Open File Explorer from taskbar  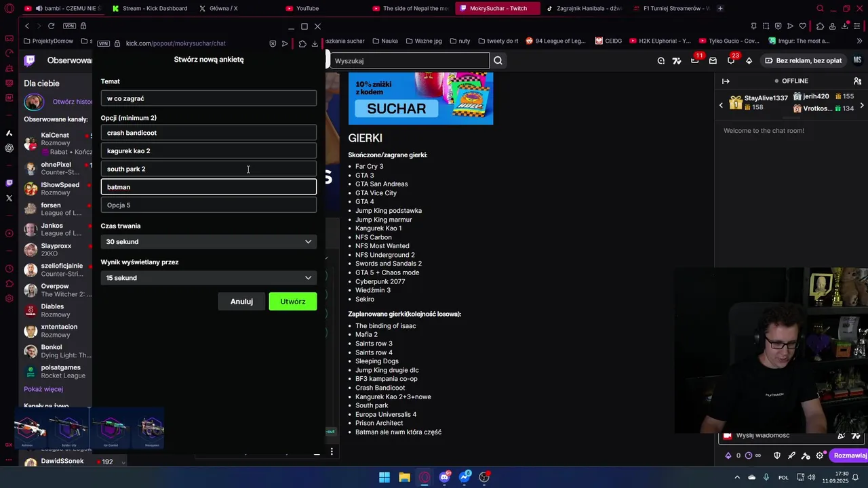[404, 477]
